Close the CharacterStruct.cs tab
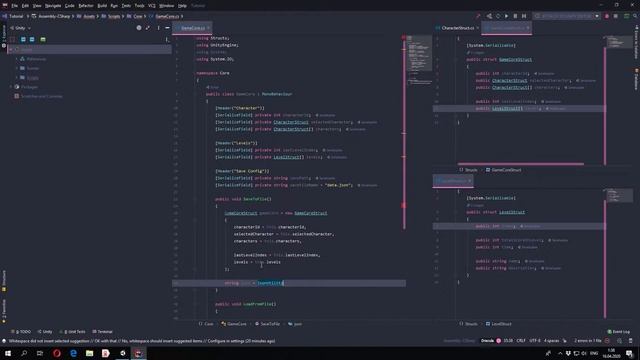This screenshot has width=640, height=360. (x=478, y=28)
